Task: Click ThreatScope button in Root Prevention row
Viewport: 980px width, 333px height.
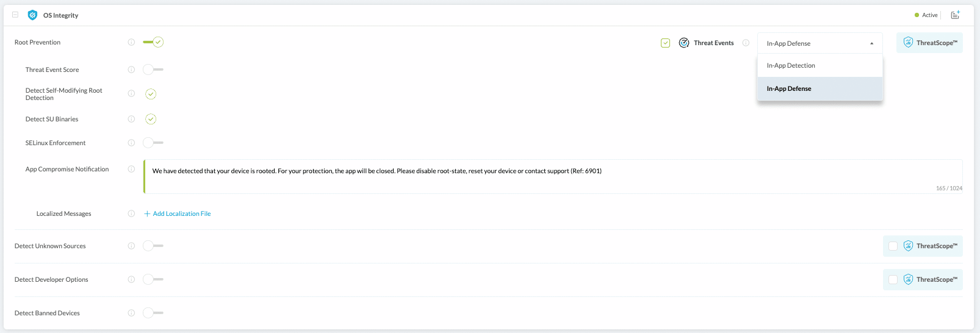Action: click(929, 43)
